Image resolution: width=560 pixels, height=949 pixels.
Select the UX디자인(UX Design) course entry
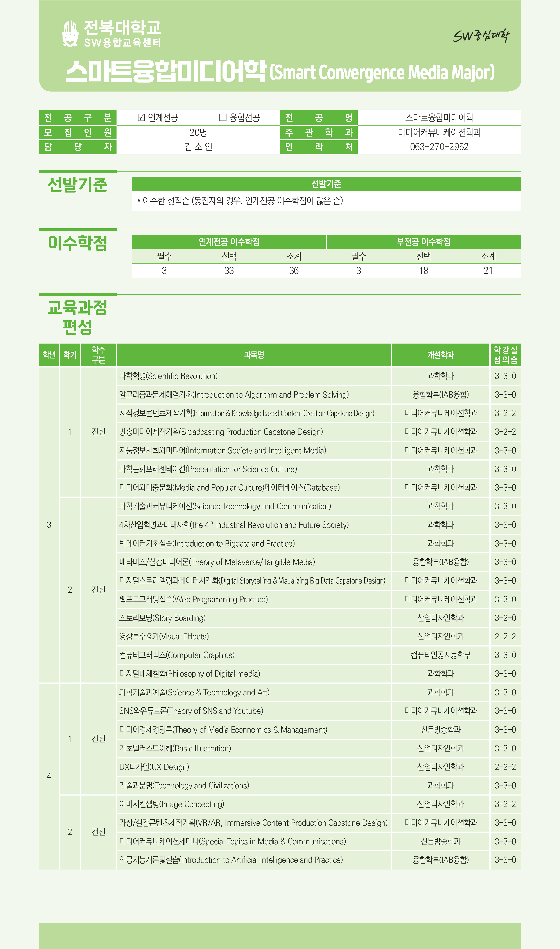(154, 767)
